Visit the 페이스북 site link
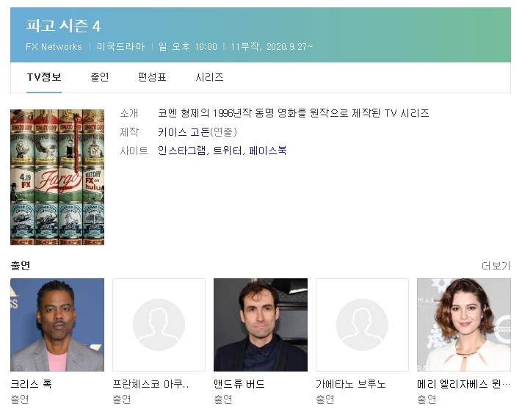Viewport: 522px width, 420px height. pos(268,151)
